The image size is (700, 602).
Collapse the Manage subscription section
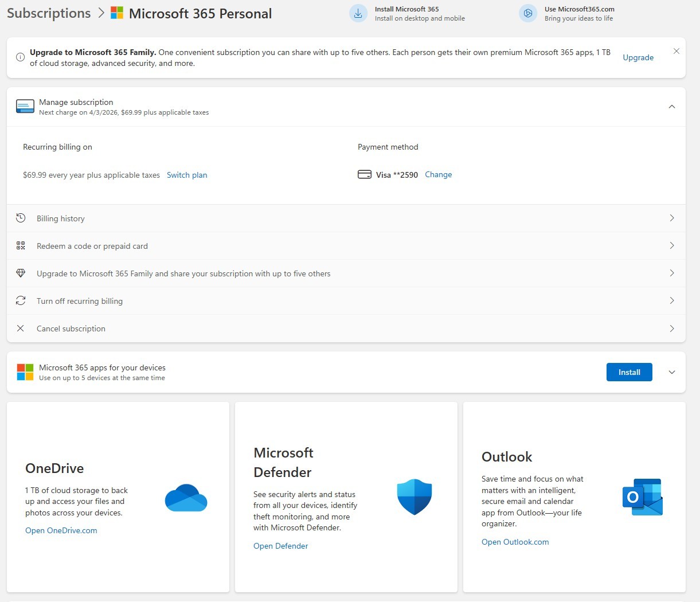pos(672,107)
